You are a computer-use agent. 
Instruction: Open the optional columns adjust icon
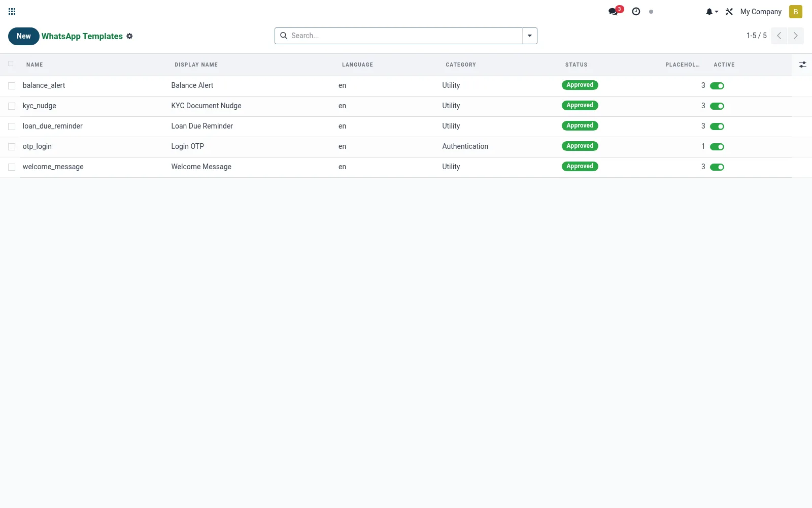[802, 65]
